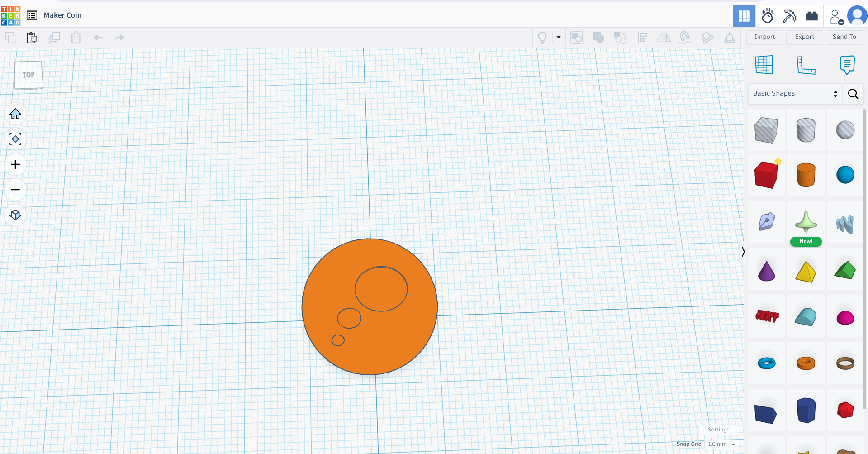The width and height of the screenshot is (868, 454).
Task: Undo the last action
Action: point(98,38)
